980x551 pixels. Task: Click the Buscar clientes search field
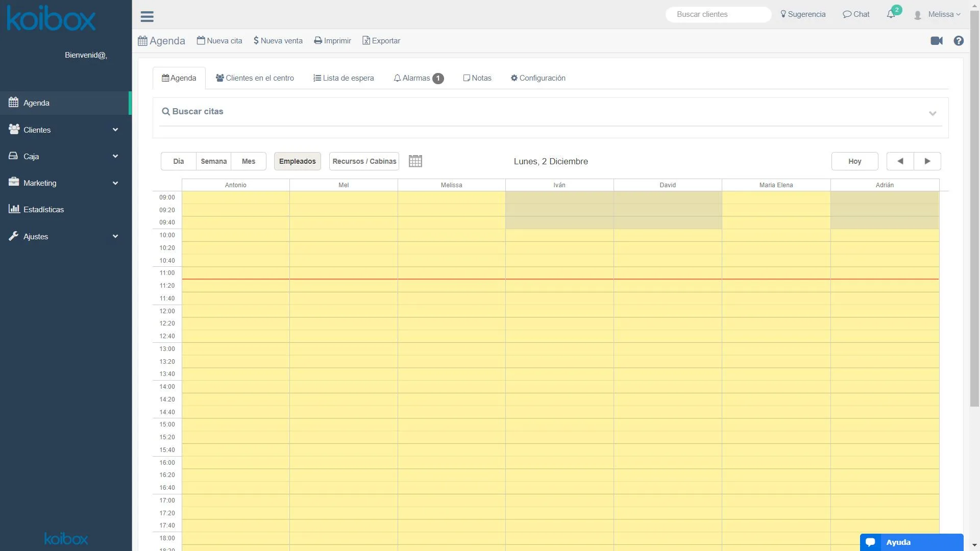pyautogui.click(x=718, y=14)
